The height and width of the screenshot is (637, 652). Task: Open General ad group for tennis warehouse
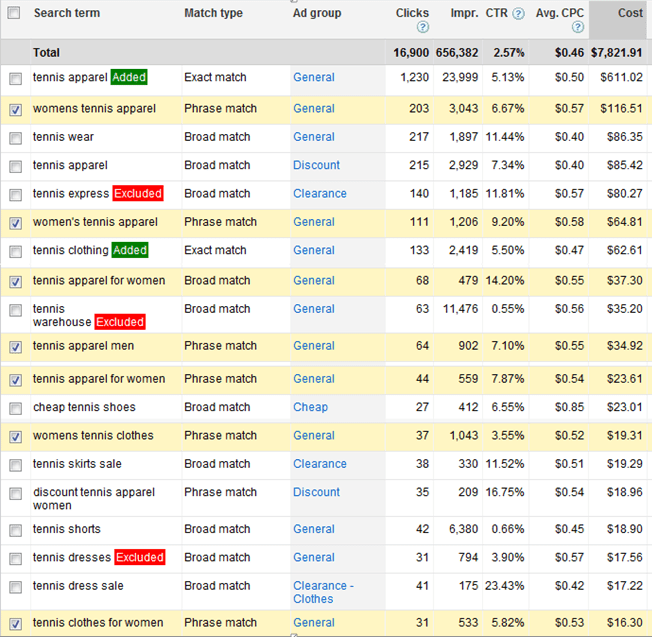tap(314, 309)
